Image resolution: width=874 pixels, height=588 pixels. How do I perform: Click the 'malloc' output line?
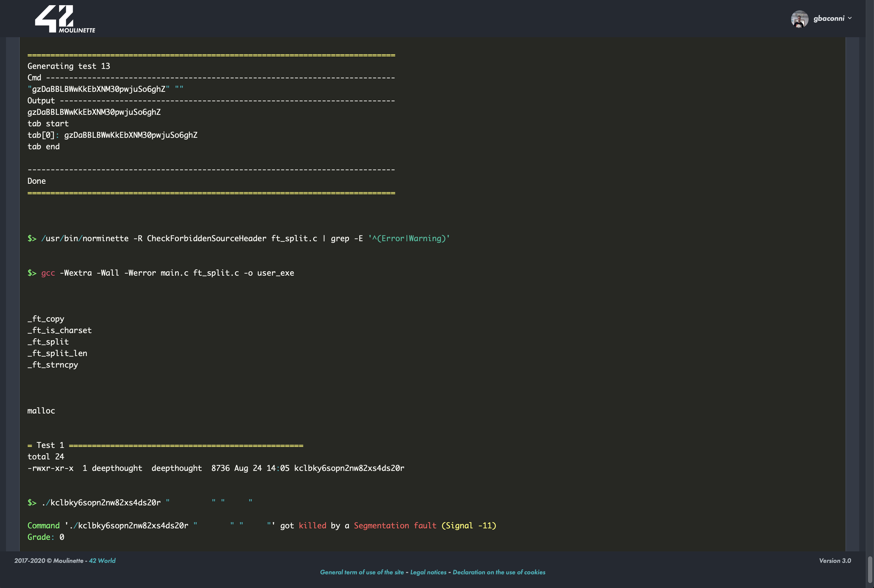(x=41, y=411)
